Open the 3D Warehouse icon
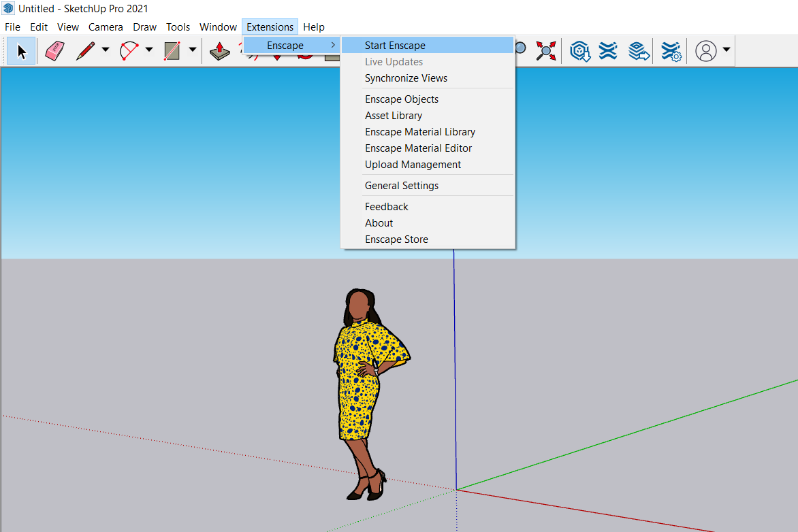This screenshot has width=798, height=532. (x=579, y=51)
